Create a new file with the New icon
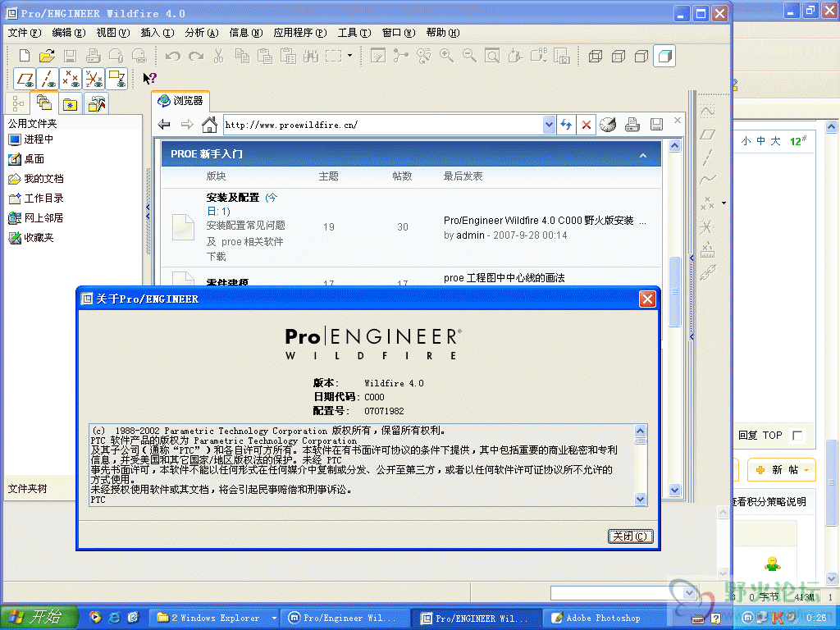Image resolution: width=840 pixels, height=630 pixels. (x=25, y=56)
